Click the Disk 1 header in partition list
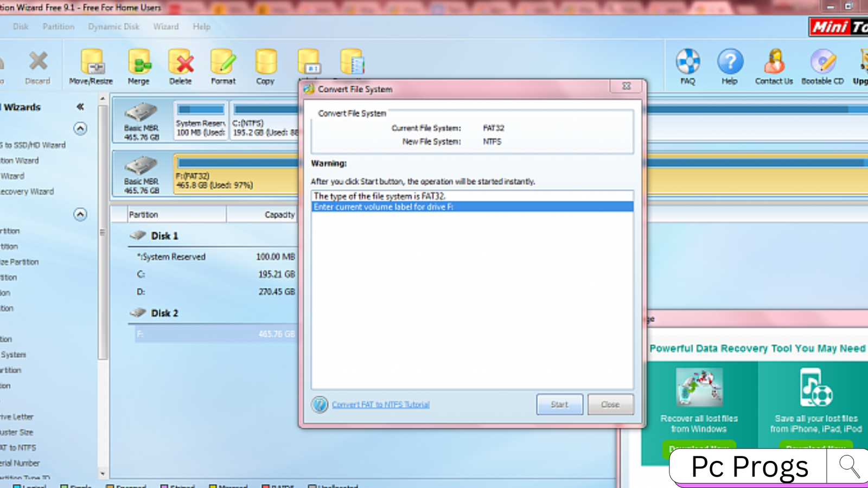The height and width of the screenshot is (488, 868). coord(164,236)
